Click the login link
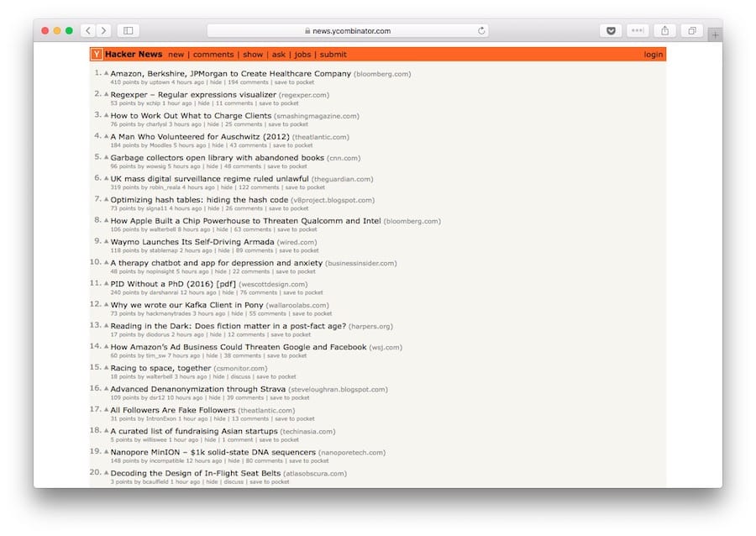The height and width of the screenshot is (536, 756). pos(653,54)
